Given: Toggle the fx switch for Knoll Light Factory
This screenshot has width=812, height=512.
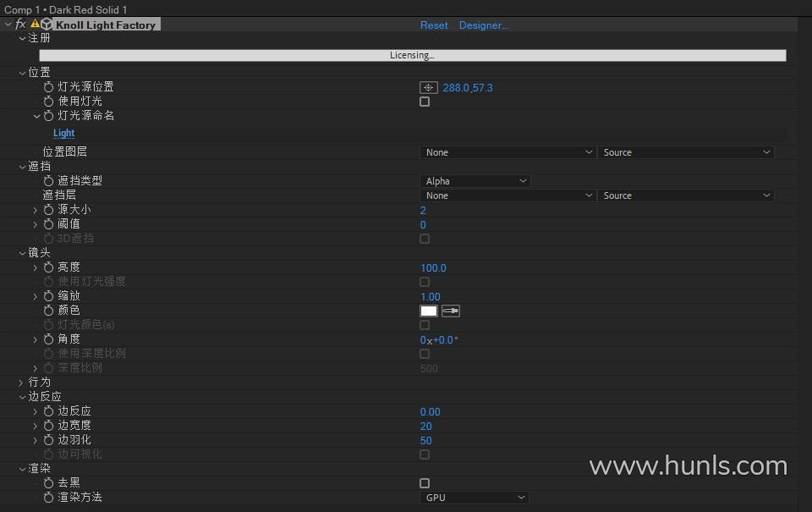Looking at the screenshot, I should [20, 24].
